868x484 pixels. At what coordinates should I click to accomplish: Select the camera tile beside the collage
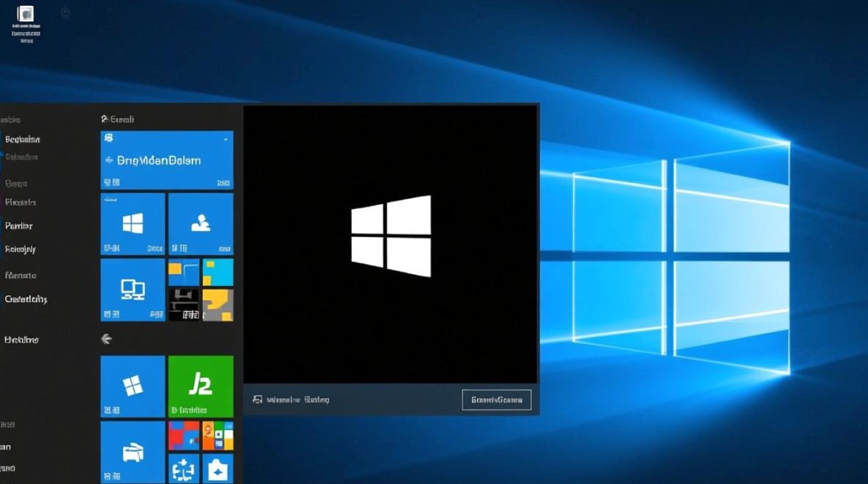pos(184,303)
